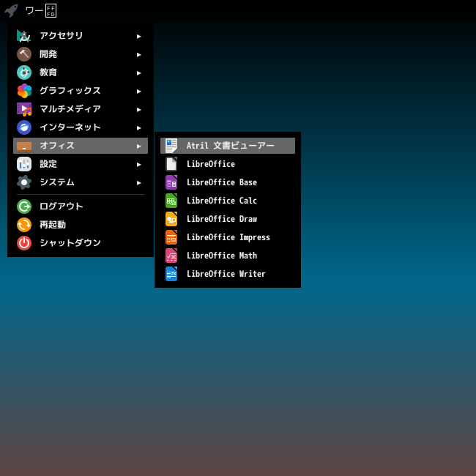Click the orange LibreOffice Impress icon
This screenshot has width=476, height=476.
click(x=171, y=237)
